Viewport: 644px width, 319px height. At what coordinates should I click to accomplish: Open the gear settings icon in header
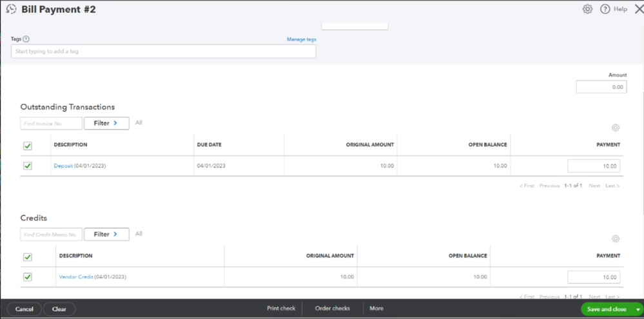[x=587, y=9]
